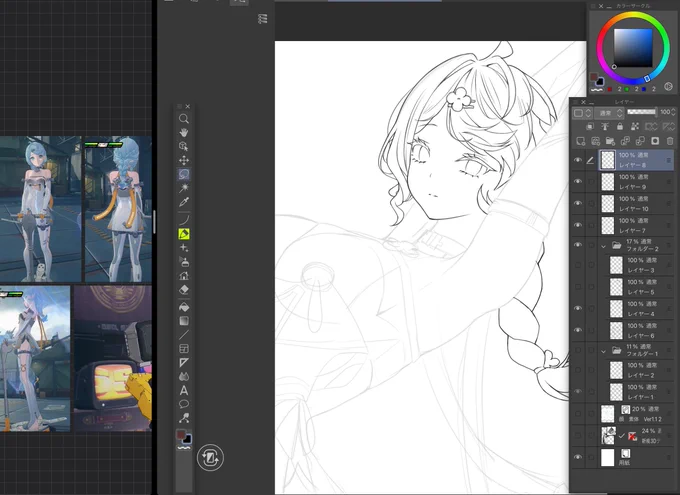The height and width of the screenshot is (495, 680).
Task: Select the Gradient tool
Action: pyautogui.click(x=184, y=321)
